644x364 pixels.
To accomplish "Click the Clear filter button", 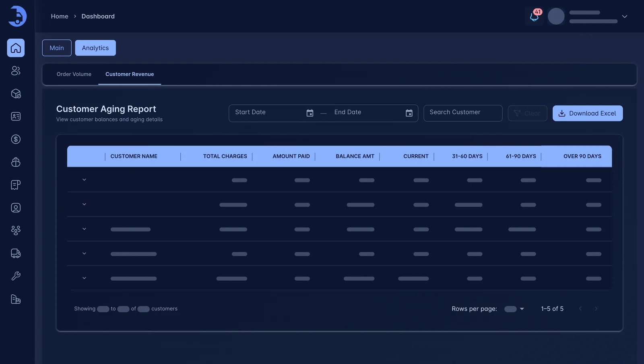I will click(527, 113).
